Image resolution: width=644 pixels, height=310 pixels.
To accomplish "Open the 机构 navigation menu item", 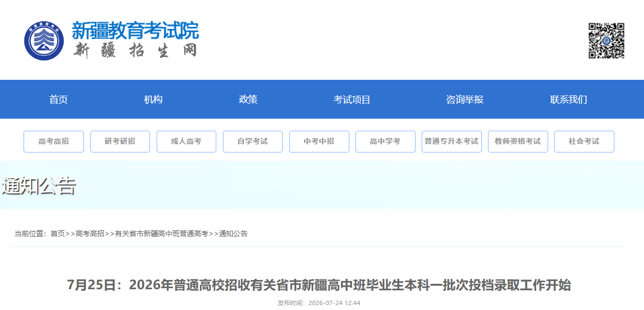I will tap(153, 100).
